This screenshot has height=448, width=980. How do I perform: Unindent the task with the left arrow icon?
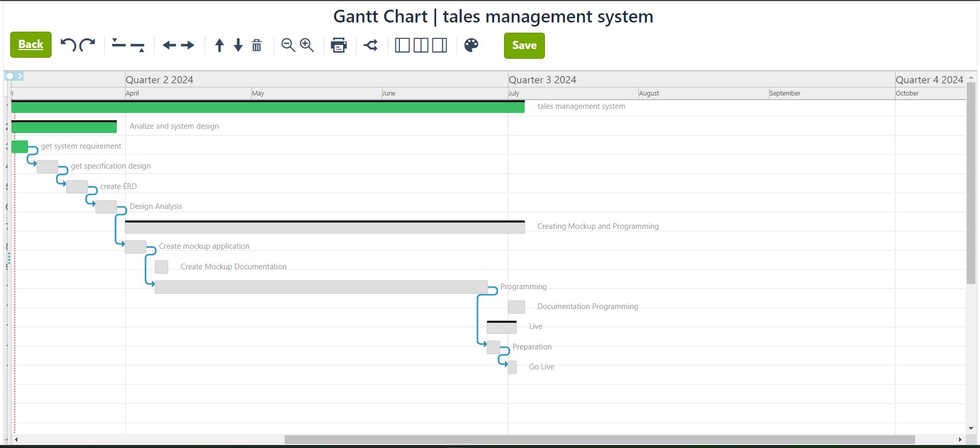169,45
